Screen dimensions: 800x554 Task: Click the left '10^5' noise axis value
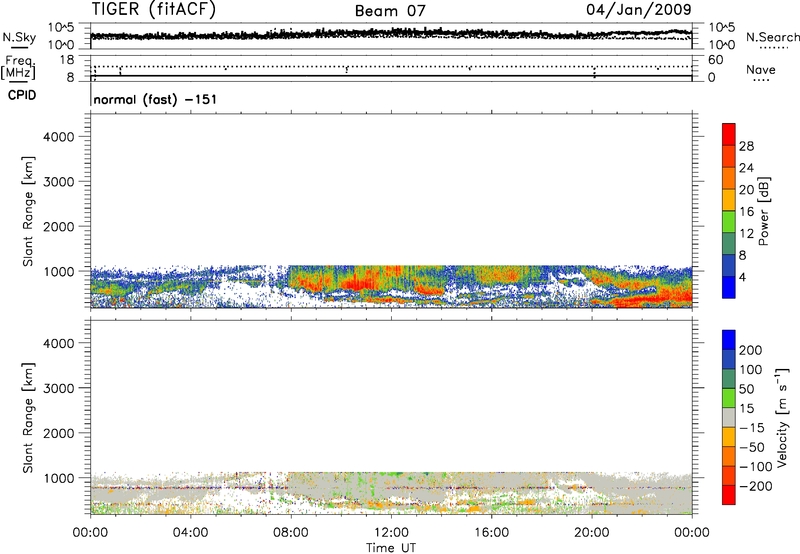pos(61,28)
